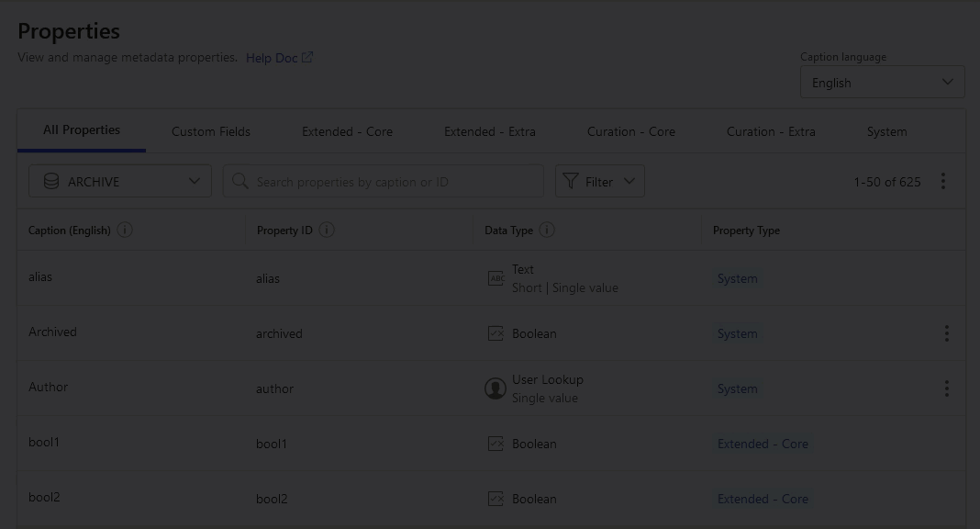Click info icon next to Caption (English)
The image size is (980, 529).
(x=125, y=230)
